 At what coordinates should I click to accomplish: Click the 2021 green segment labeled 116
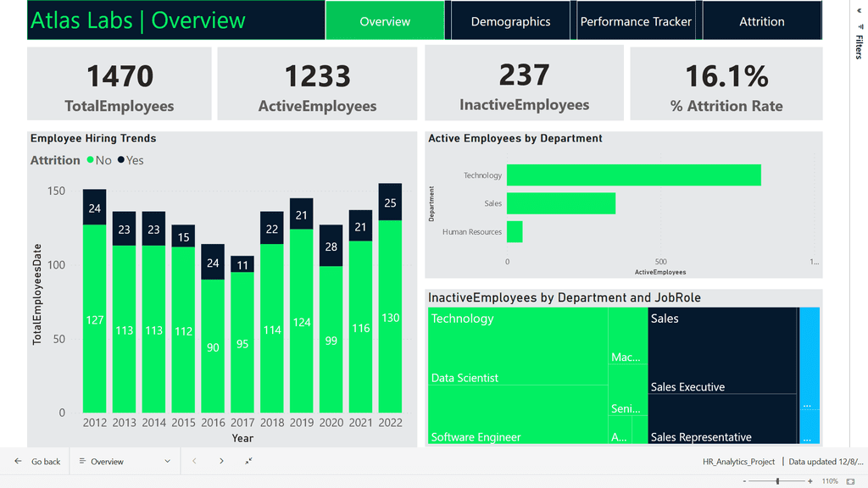coord(360,327)
